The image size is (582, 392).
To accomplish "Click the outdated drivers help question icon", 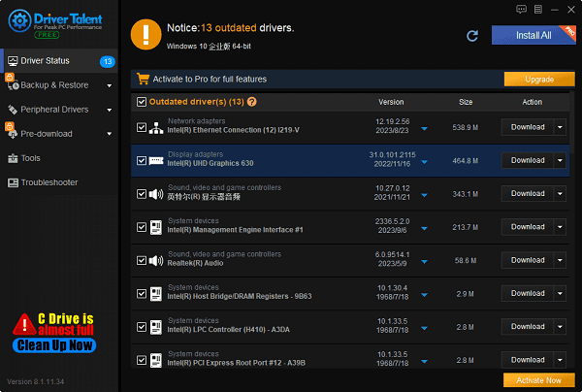I will click(x=251, y=102).
